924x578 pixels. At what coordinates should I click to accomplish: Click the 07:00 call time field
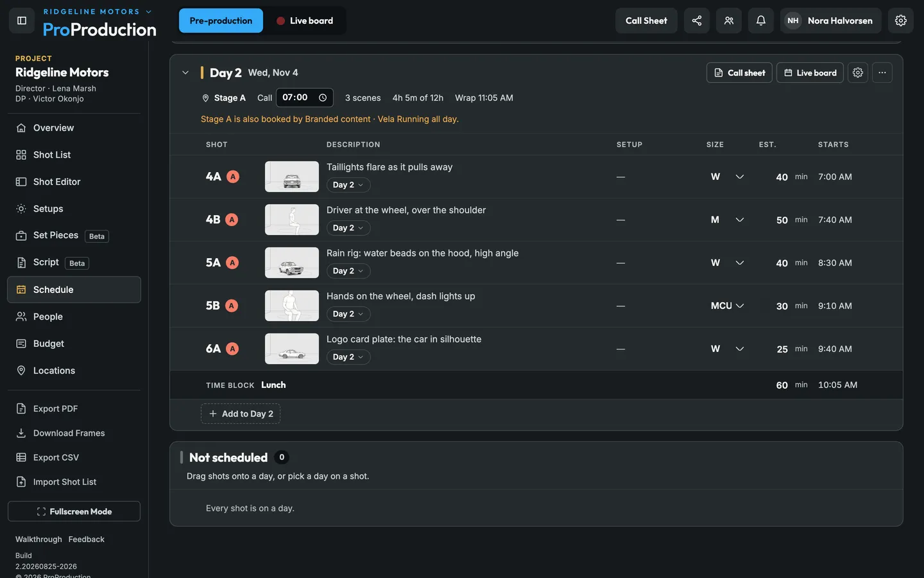[304, 98]
